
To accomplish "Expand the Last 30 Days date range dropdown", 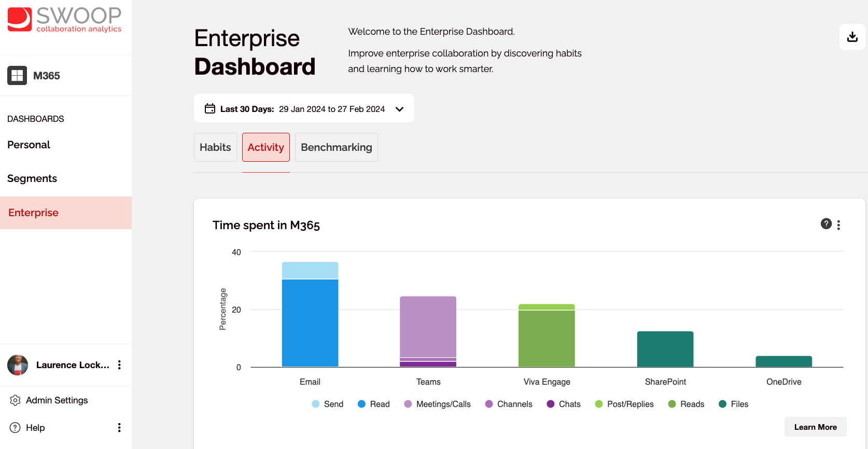I will (304, 108).
